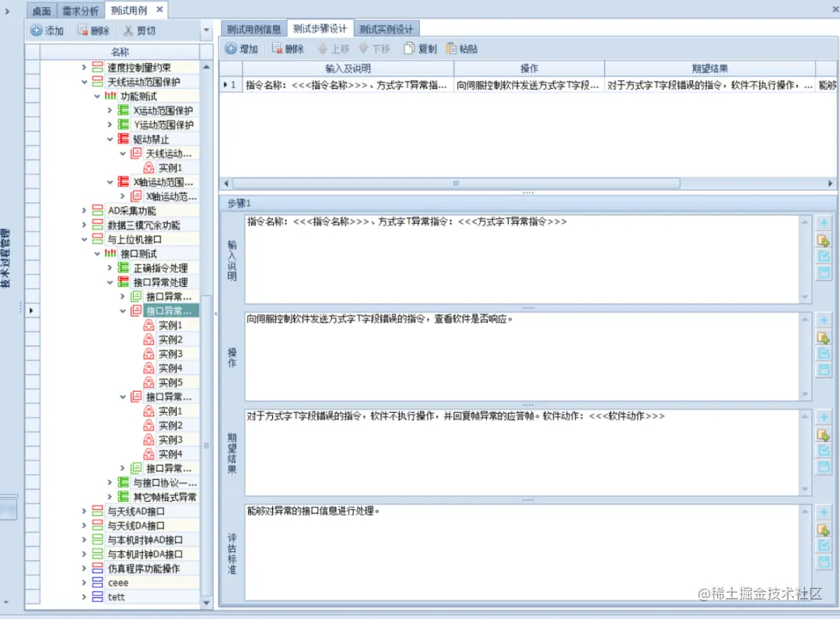Click the 剪切 scissors button
Image resolution: width=840 pixels, height=619 pixels.
(x=139, y=30)
